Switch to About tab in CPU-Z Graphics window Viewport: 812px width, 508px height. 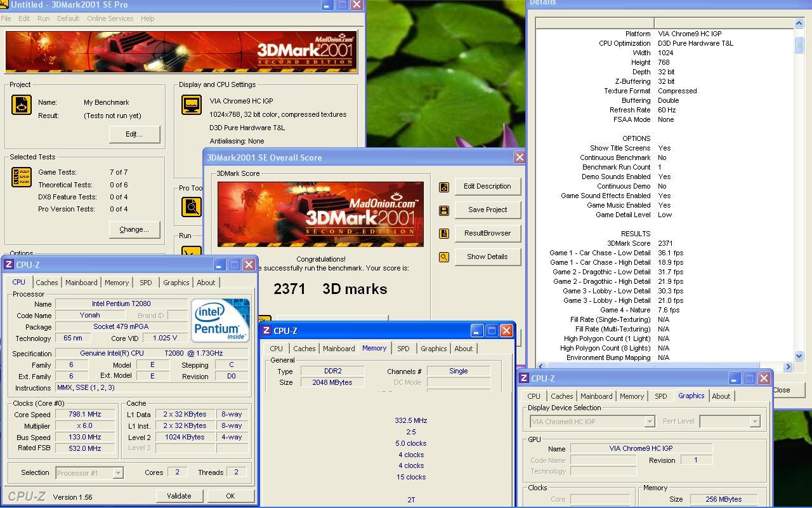[721, 396]
